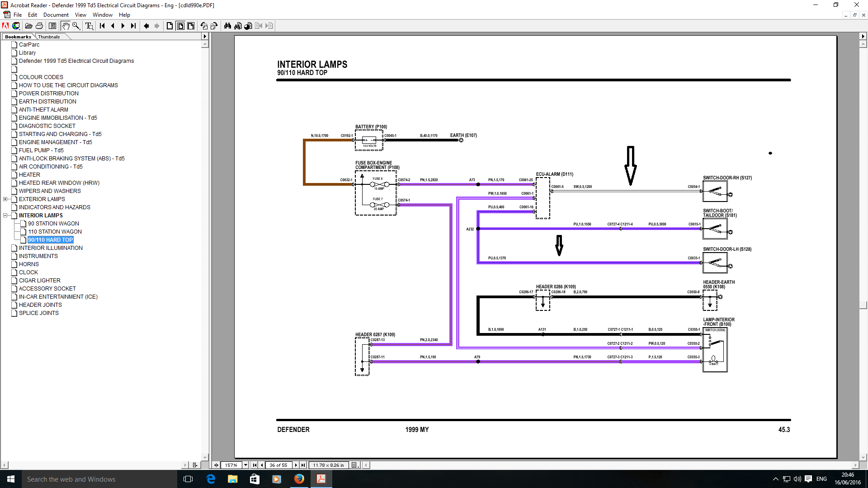The image size is (868, 488).
Task: Open the 110 STATION WAGON bookmark
Action: [55, 231]
